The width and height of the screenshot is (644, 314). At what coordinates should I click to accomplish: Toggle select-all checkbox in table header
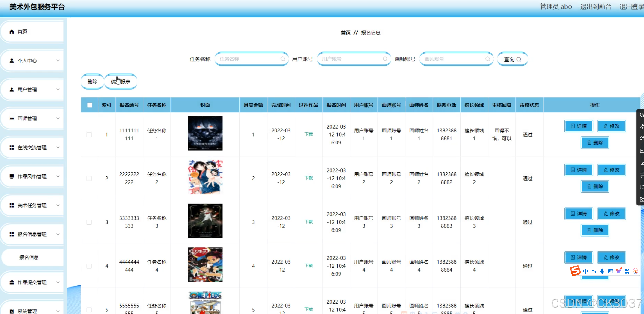coord(89,105)
